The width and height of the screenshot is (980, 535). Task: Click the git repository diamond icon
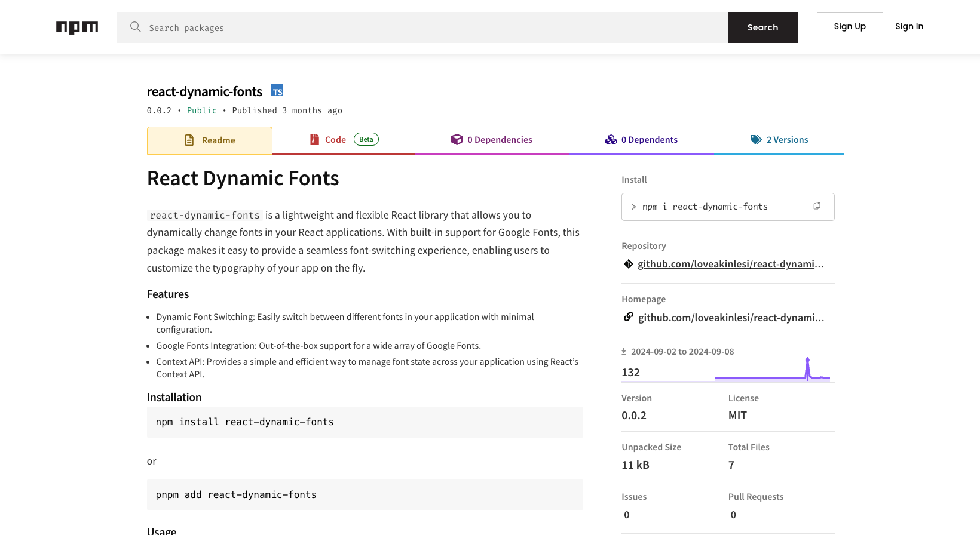click(x=629, y=264)
